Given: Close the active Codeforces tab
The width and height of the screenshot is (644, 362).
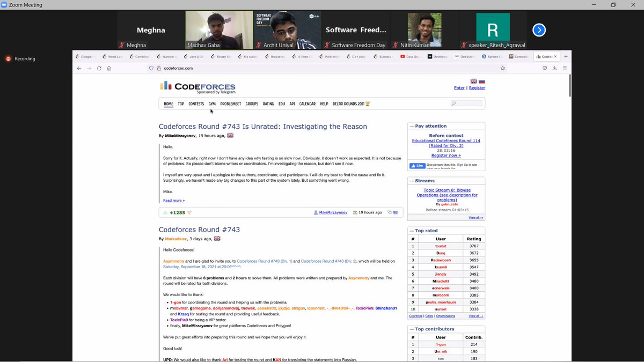Looking at the screenshot, I should pyautogui.click(x=555, y=56).
